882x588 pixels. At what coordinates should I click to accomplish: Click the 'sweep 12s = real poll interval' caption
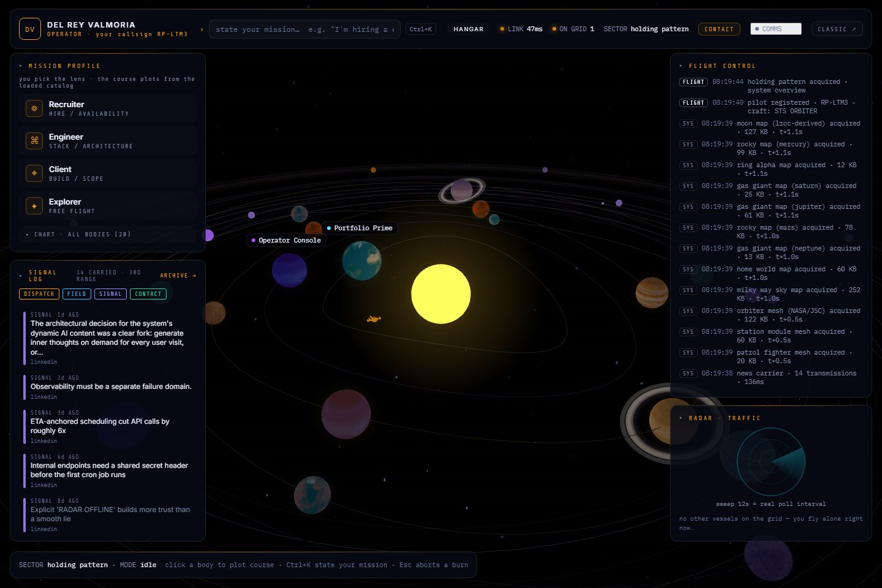pos(771,504)
